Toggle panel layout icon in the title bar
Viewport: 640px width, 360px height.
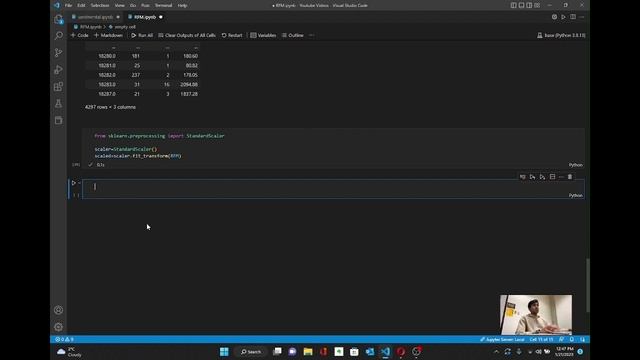[x=521, y=5]
